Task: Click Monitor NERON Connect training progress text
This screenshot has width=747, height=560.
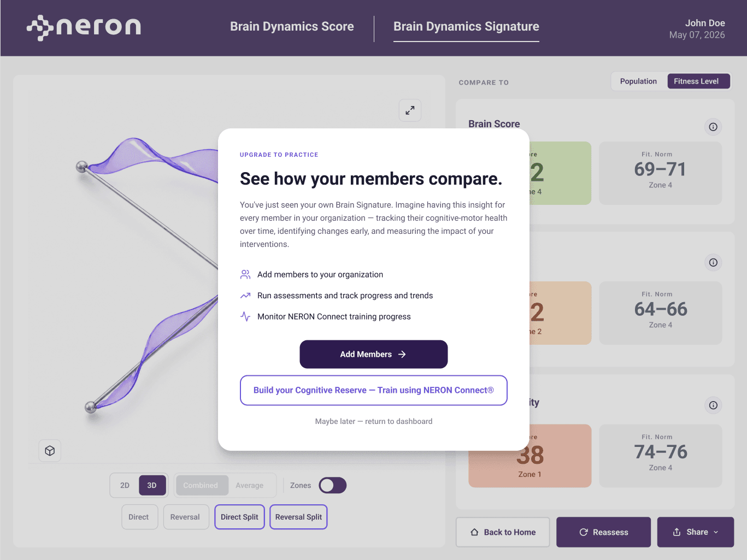Action: pos(334,316)
